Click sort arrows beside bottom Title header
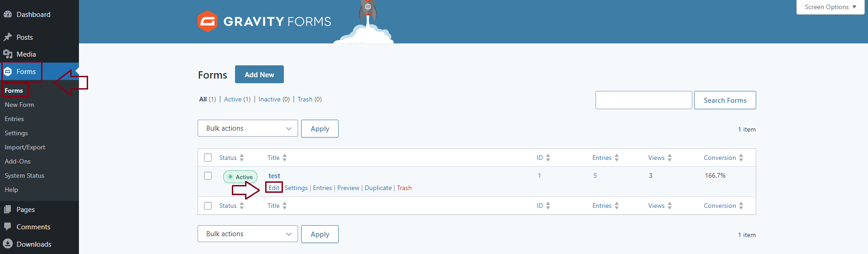This screenshot has height=254, width=868. click(285, 206)
